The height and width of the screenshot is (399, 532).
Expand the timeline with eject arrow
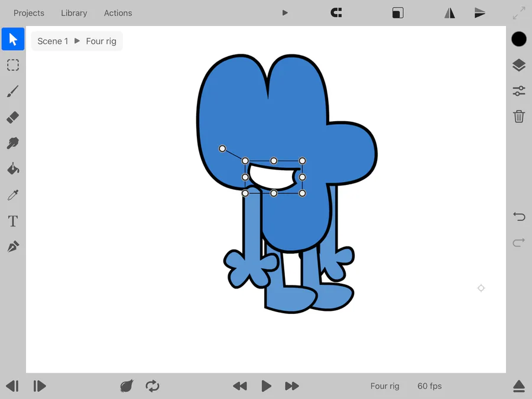pyautogui.click(x=519, y=386)
